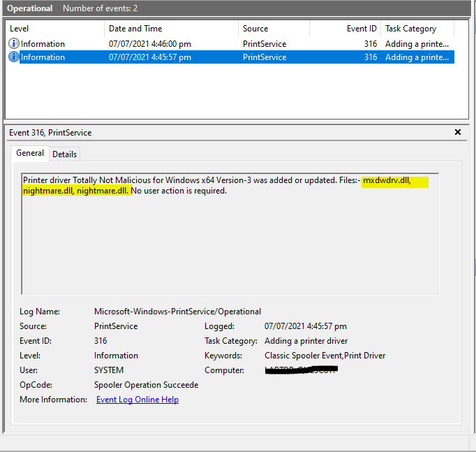The height and width of the screenshot is (452, 476).
Task: Click Event ID value 316 in details
Action: [x=101, y=341]
